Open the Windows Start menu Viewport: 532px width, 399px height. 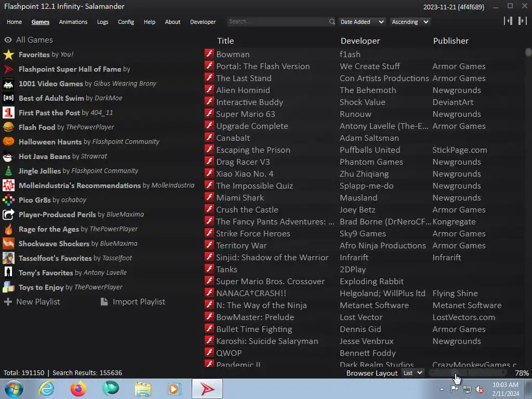[x=14, y=389]
